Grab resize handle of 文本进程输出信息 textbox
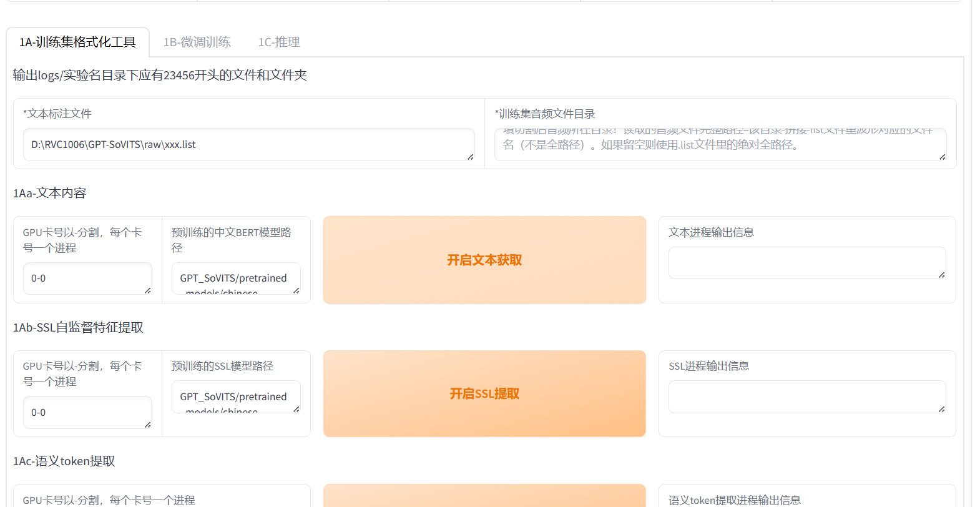Image resolution: width=980 pixels, height=507 pixels. 941,275
